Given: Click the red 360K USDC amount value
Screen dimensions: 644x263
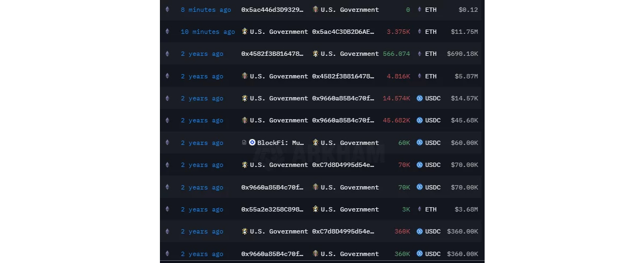Looking at the screenshot, I should (402, 231).
